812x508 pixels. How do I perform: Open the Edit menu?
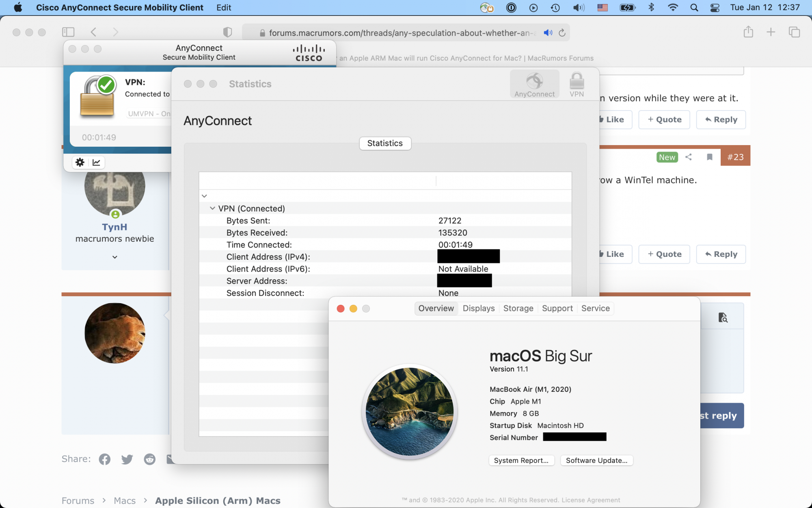tap(224, 8)
